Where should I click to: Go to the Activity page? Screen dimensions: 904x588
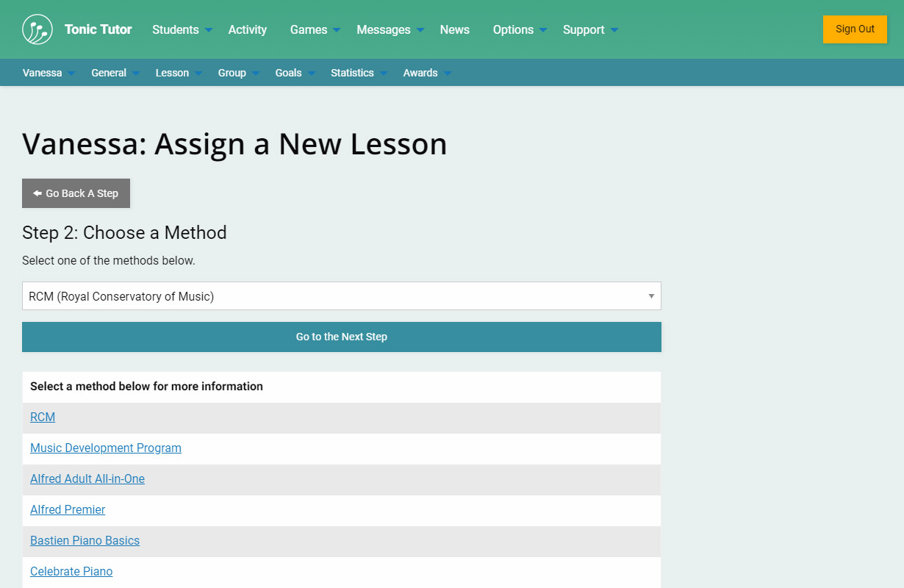248,29
